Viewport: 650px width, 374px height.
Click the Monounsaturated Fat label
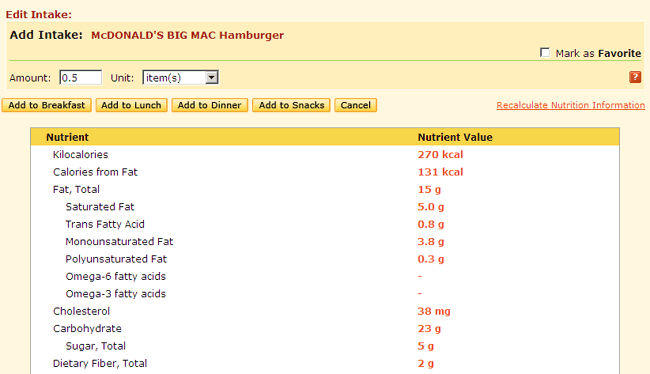[119, 242]
